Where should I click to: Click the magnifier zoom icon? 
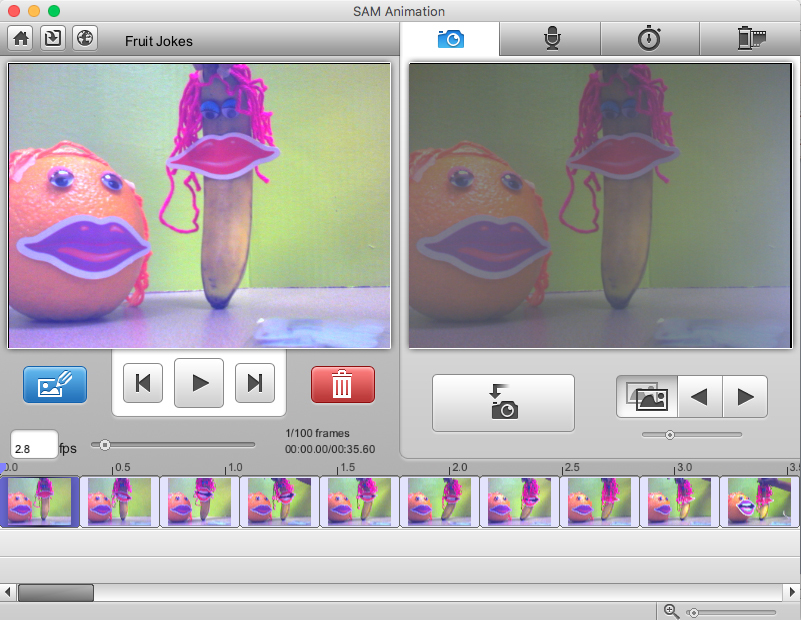click(671, 611)
